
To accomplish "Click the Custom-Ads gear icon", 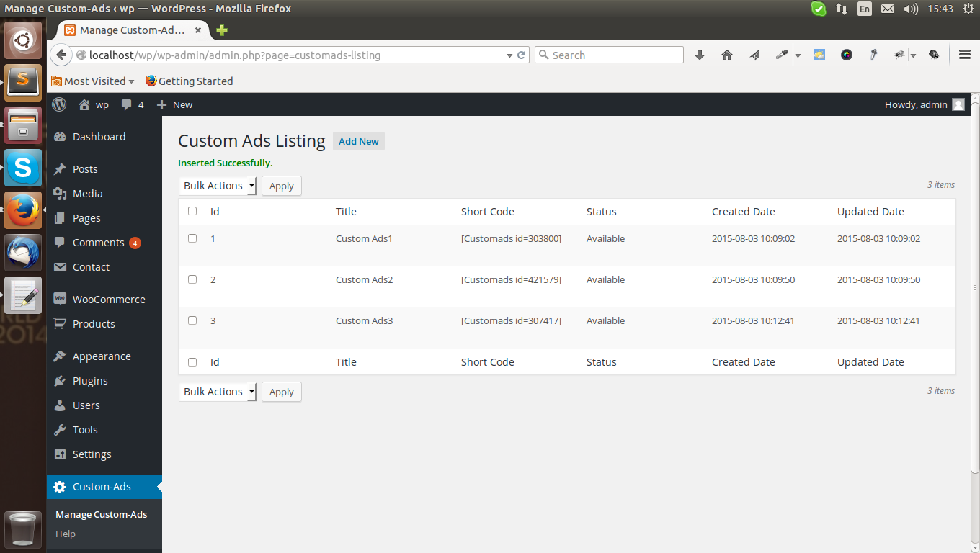I will [60, 487].
